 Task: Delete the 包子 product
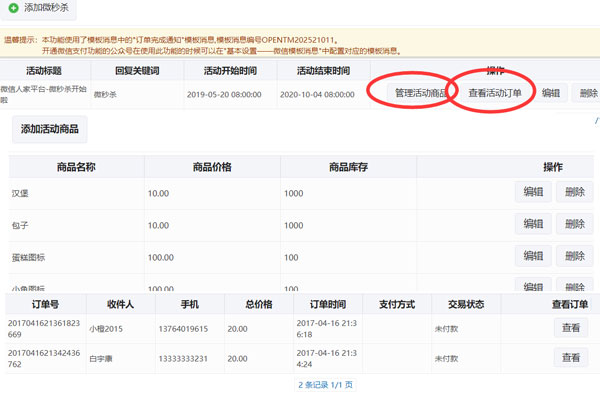click(575, 224)
